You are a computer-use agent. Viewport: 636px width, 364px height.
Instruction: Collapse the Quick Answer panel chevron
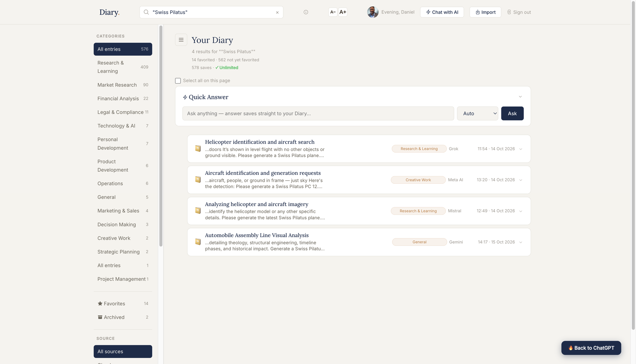pos(520,97)
